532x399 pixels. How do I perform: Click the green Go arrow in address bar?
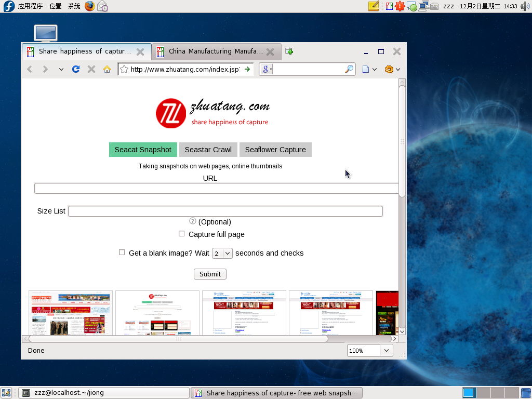pos(247,69)
